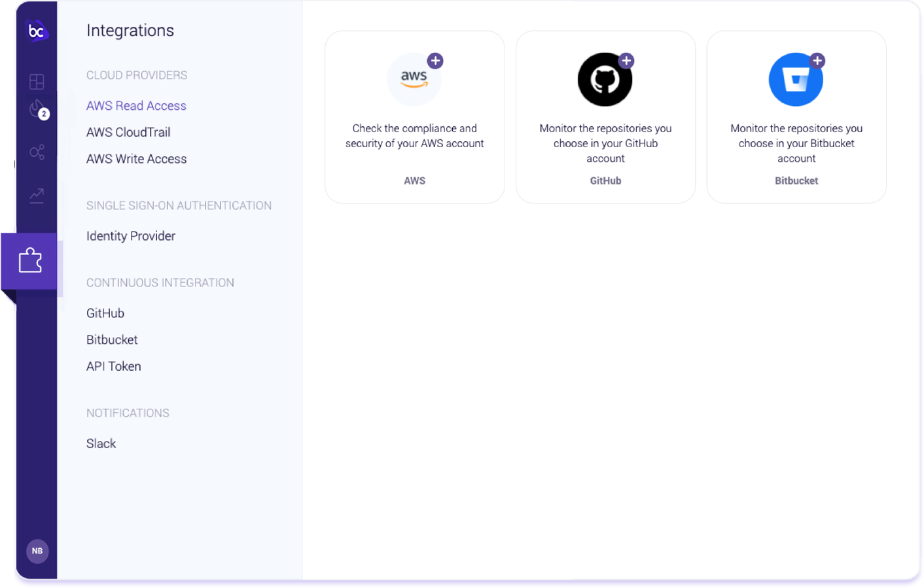Click the AWS card label text
This screenshot has width=924, height=588.
click(x=414, y=181)
